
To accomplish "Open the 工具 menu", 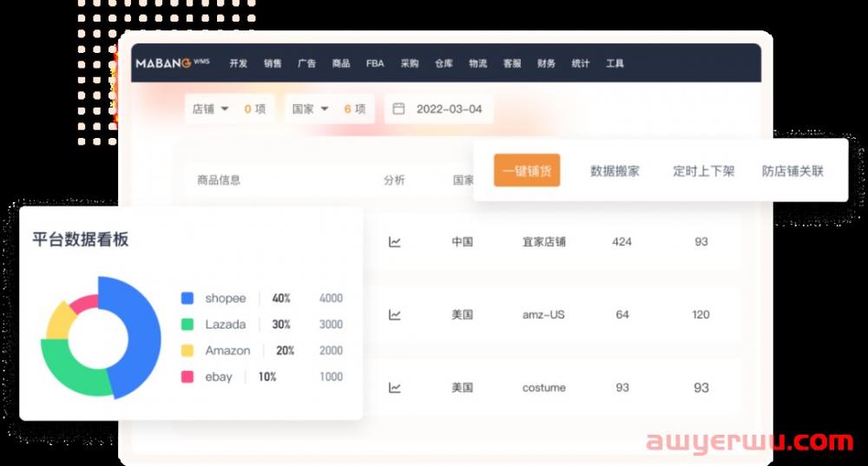I will (x=615, y=63).
